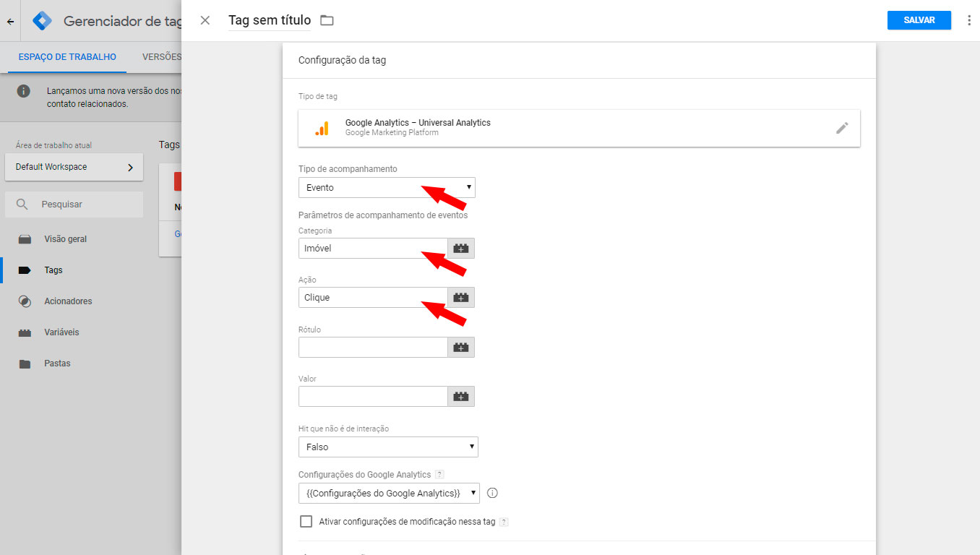Expand the Default Workspace selector

74,167
